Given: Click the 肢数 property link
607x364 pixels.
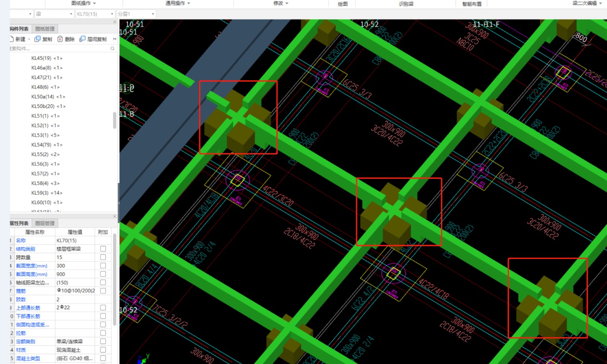Looking at the screenshot, I should coord(21,299).
